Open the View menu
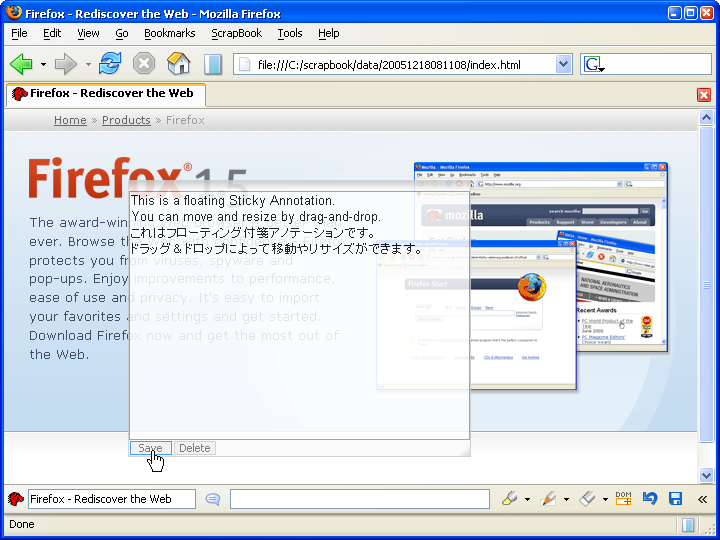The height and width of the screenshot is (540, 720). point(88,34)
